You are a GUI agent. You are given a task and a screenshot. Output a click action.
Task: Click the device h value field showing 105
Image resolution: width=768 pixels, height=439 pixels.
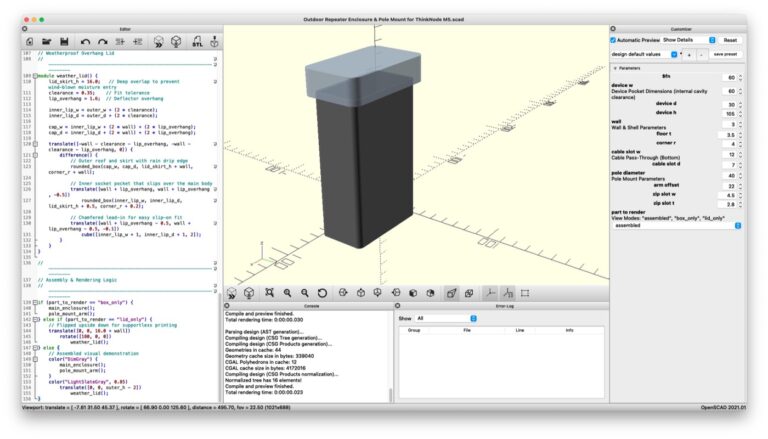tap(729, 114)
